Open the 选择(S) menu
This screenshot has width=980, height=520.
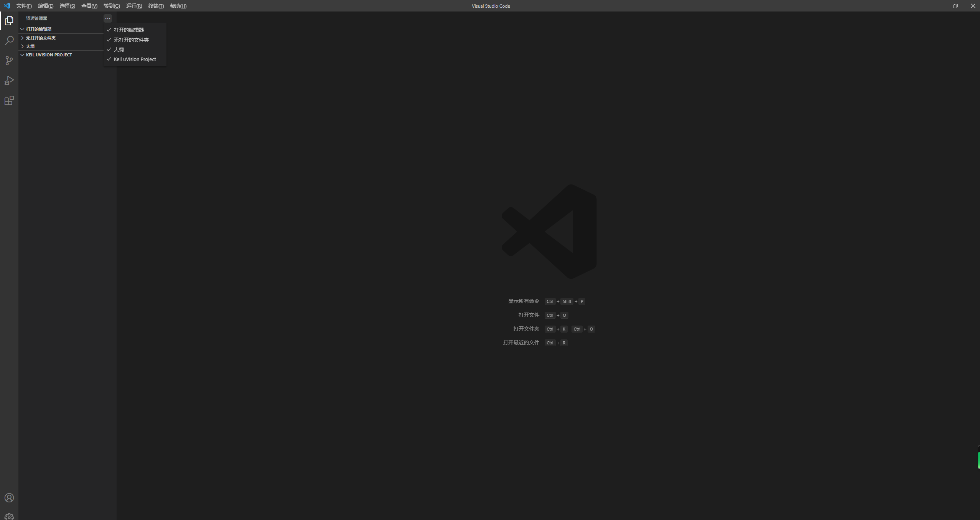pos(67,6)
